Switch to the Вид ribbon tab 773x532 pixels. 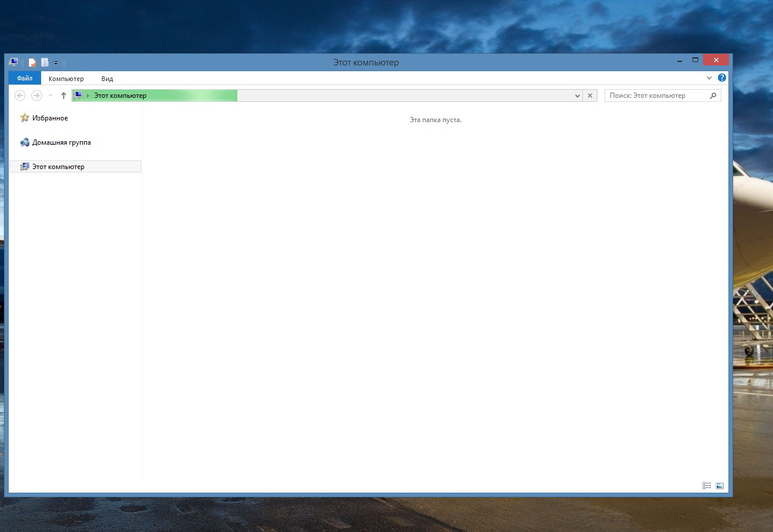pyautogui.click(x=107, y=79)
